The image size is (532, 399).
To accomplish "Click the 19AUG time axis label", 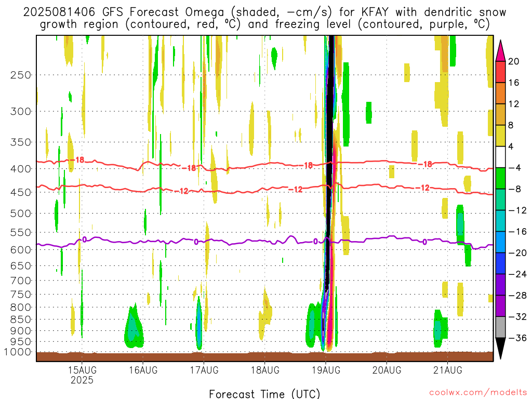I will click(326, 370).
